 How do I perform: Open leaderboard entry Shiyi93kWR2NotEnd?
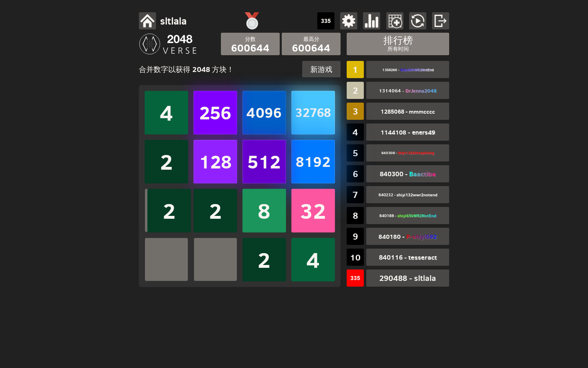tap(408, 70)
